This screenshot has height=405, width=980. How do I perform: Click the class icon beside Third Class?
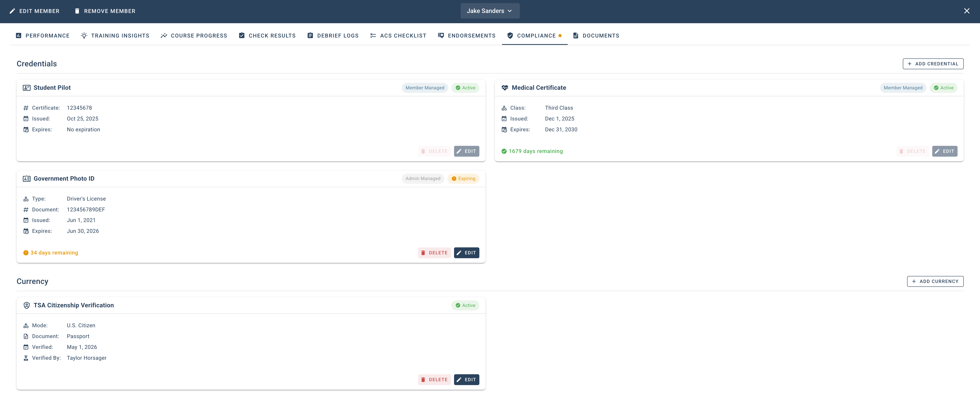click(504, 108)
